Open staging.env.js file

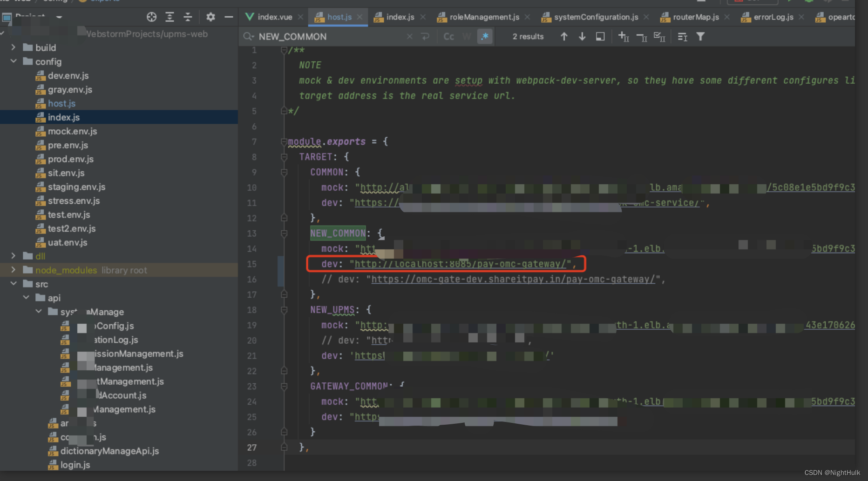pos(76,187)
